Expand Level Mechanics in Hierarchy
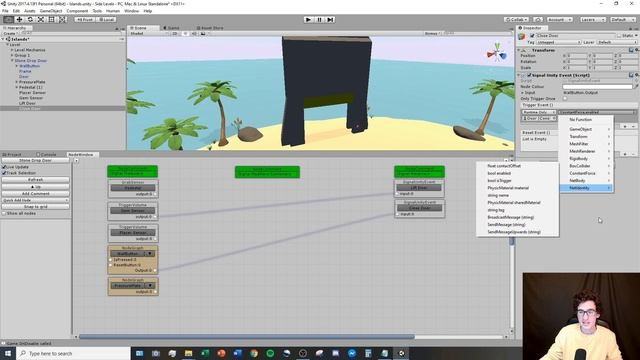 (12, 50)
